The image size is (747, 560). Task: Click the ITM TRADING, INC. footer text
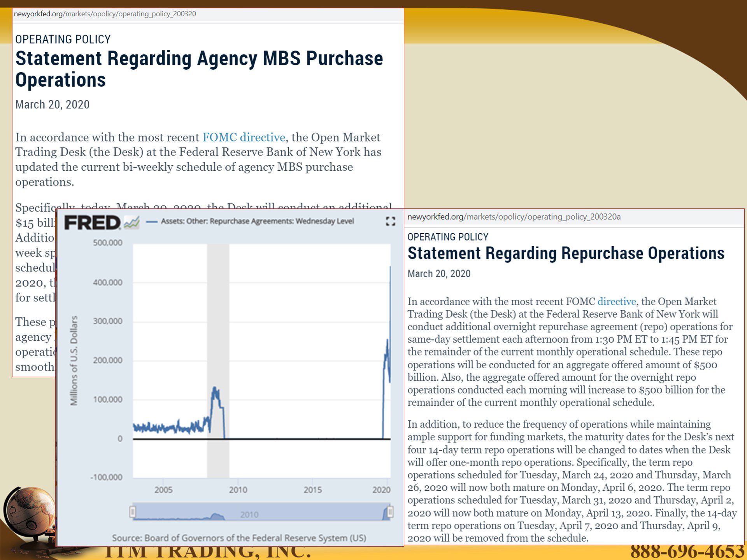click(x=208, y=552)
